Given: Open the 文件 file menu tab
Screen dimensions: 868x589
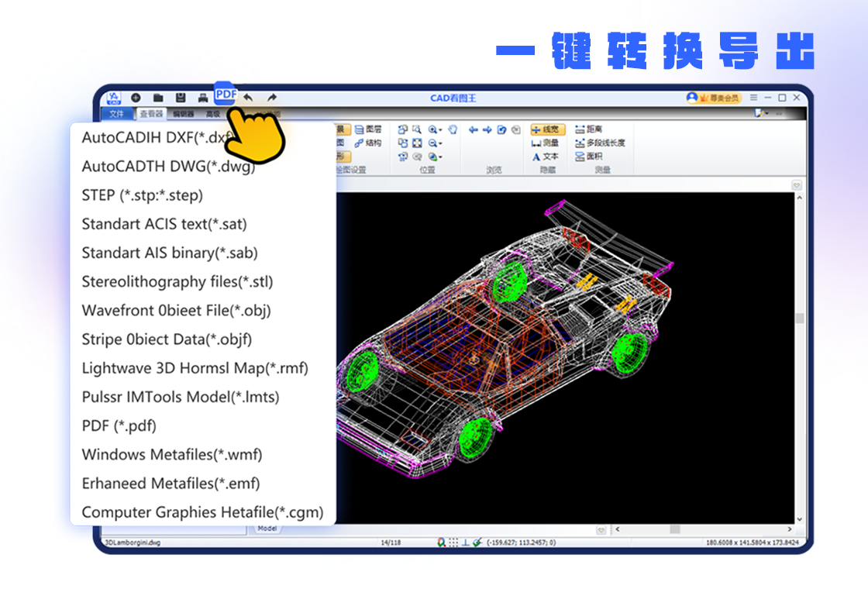Looking at the screenshot, I should (117, 113).
